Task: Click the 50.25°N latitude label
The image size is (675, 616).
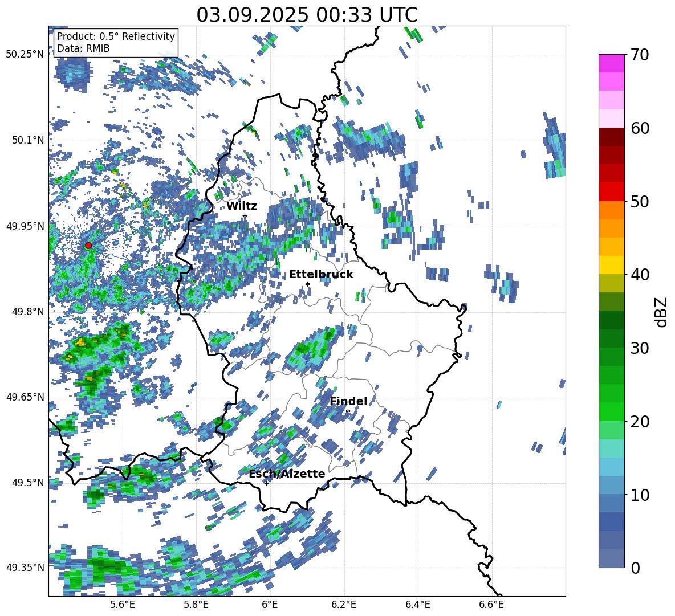Action: click(x=25, y=54)
